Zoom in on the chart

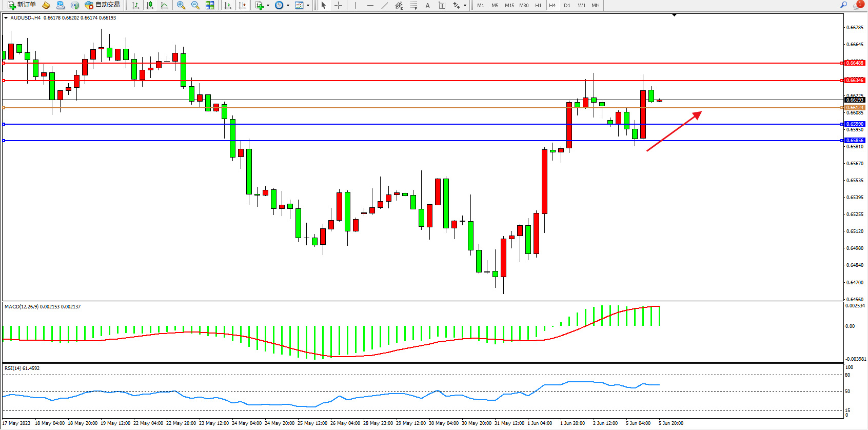point(181,5)
